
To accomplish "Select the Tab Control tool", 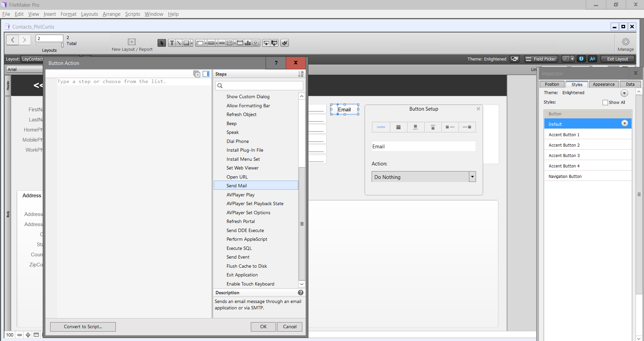I will click(230, 43).
